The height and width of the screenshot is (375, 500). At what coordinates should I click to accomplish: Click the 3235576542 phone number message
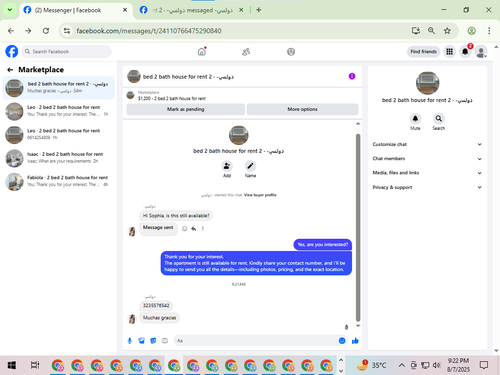click(156, 305)
